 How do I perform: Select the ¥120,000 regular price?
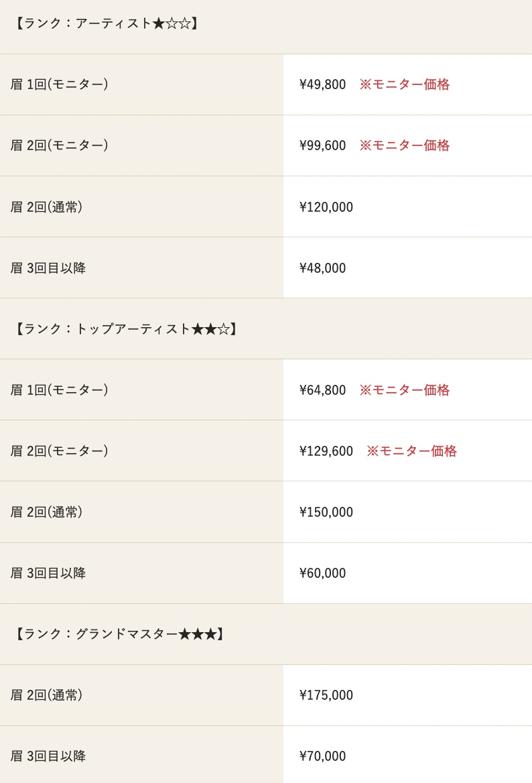coord(326,206)
